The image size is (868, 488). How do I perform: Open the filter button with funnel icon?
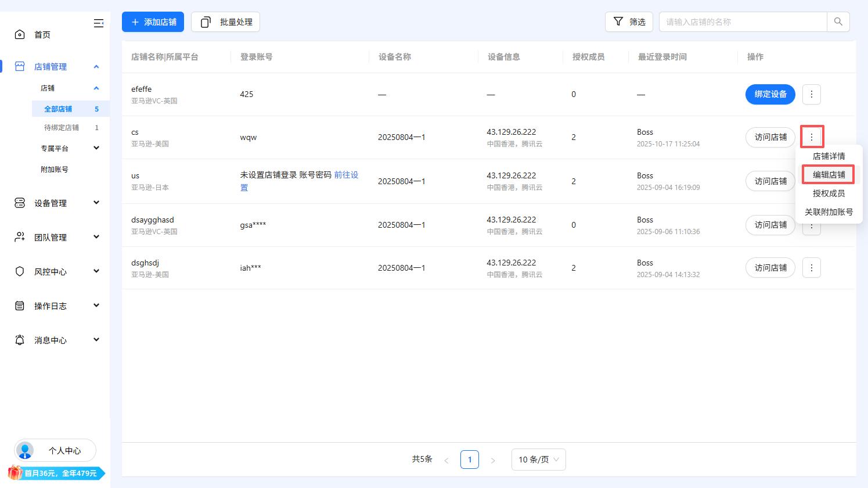(629, 22)
